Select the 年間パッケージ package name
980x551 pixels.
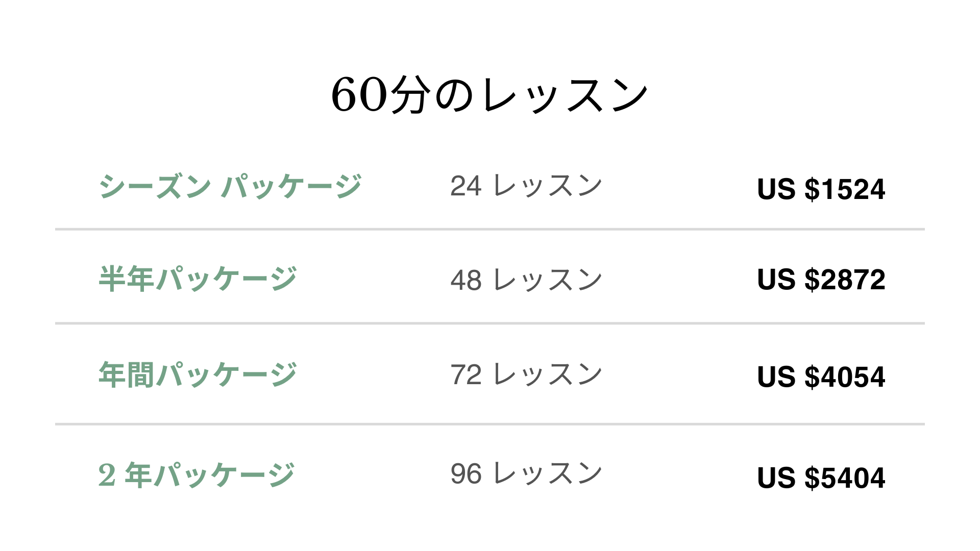coord(198,374)
